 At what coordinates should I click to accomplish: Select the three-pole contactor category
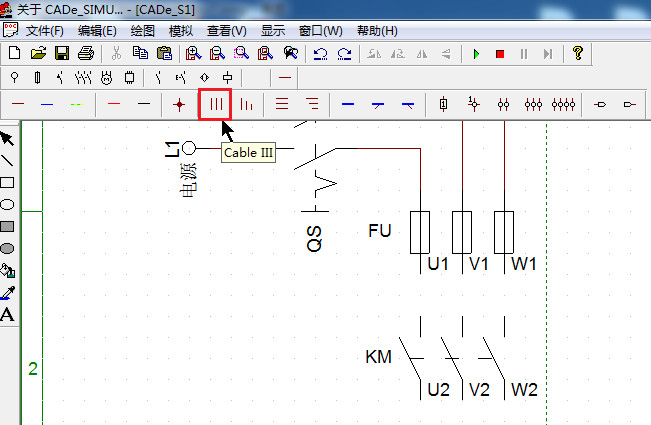83,78
